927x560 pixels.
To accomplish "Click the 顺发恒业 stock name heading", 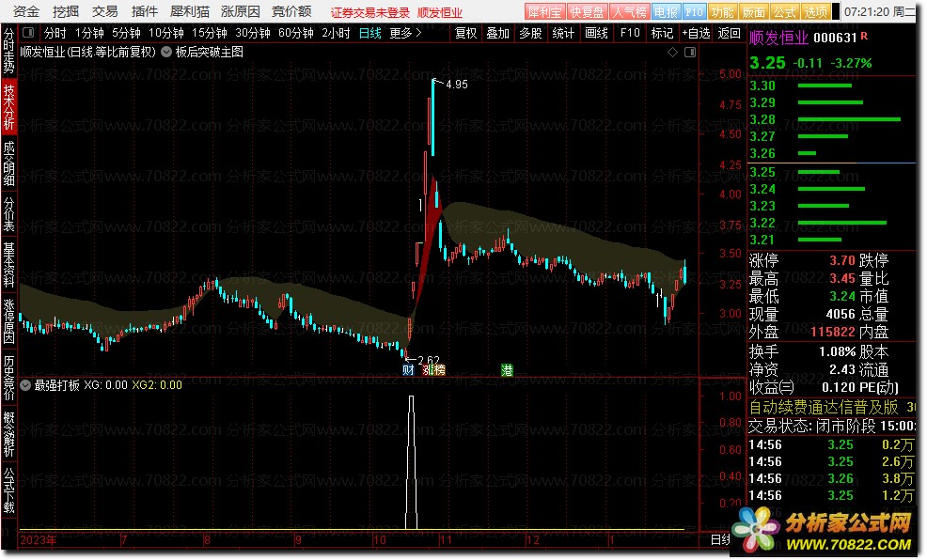I will [778, 38].
